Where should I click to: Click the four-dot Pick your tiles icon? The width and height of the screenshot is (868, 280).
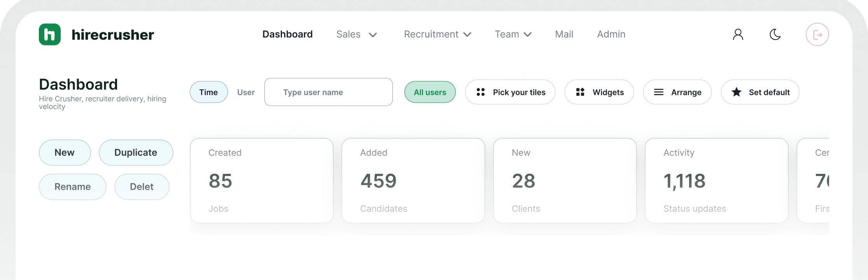[x=481, y=92]
